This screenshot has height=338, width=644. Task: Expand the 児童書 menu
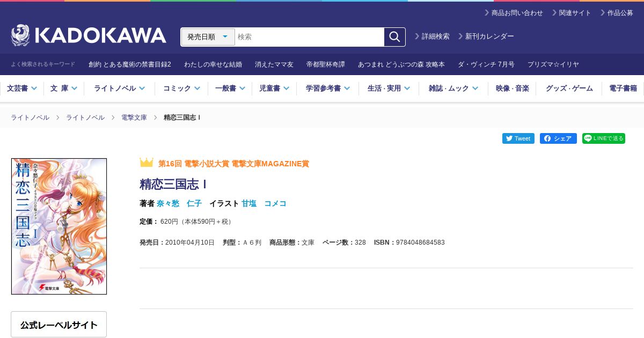click(274, 89)
